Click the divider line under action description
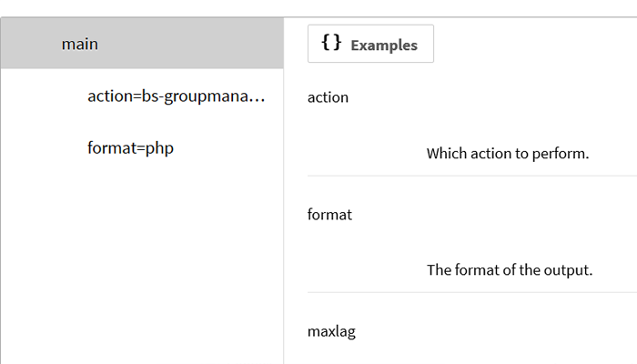Screen dimensions: 637x364 tap(471, 176)
